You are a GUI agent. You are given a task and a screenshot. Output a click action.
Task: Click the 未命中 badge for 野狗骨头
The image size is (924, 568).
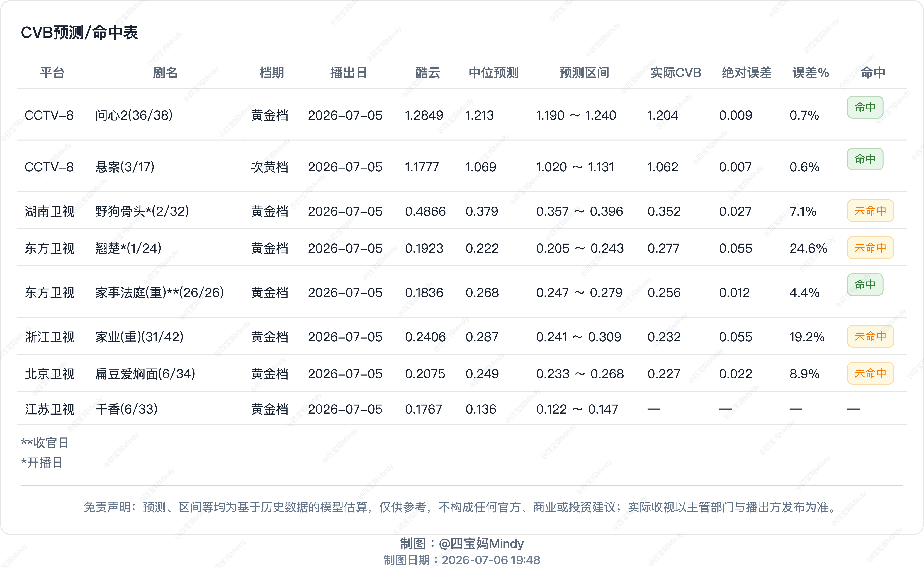(870, 211)
